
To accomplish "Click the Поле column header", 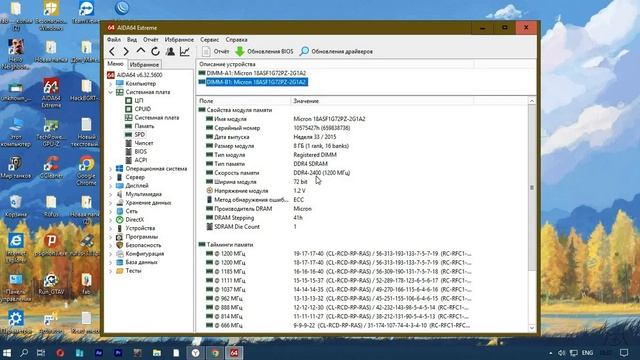I will click(x=243, y=101).
